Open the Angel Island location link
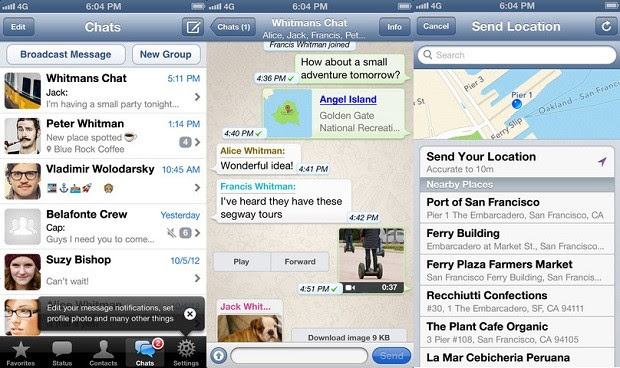Viewport: 620px width, 368px height. 348,100
